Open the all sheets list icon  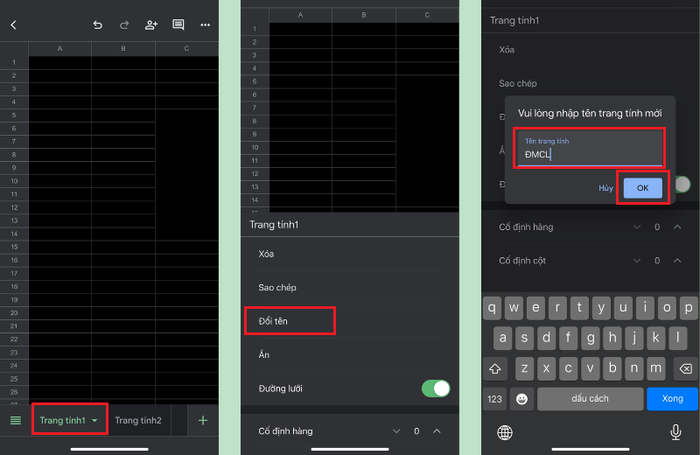(16, 420)
